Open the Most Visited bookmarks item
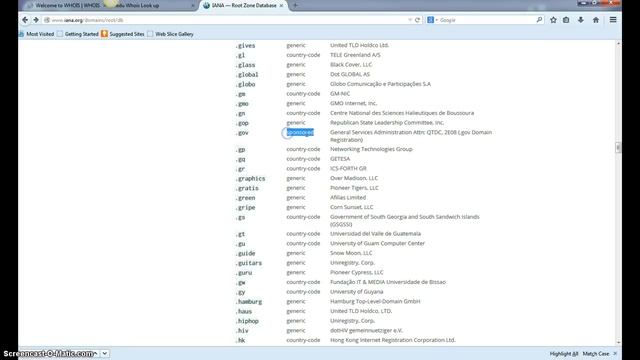The image size is (640, 360). click(x=37, y=34)
